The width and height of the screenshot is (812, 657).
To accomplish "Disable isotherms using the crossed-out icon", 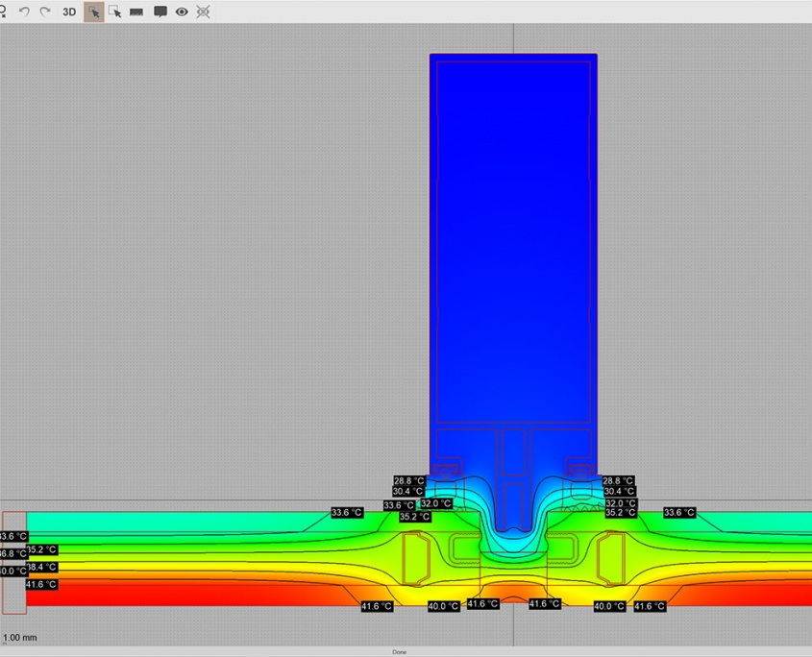I will click(x=203, y=12).
